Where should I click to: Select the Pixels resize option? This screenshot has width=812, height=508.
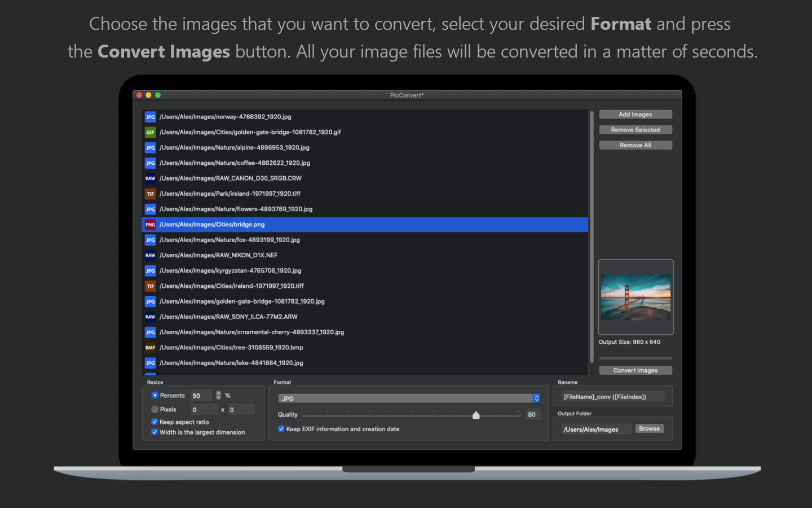click(x=155, y=409)
